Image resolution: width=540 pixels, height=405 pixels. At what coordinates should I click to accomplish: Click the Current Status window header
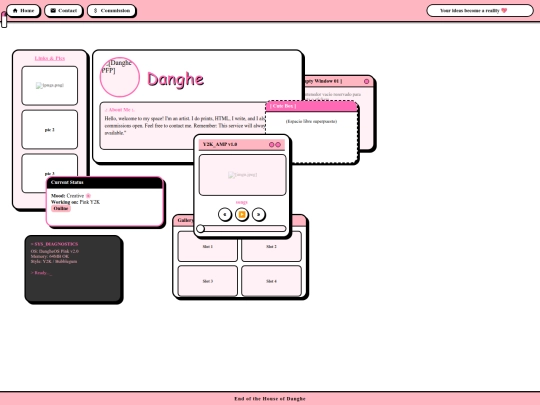pos(105,183)
